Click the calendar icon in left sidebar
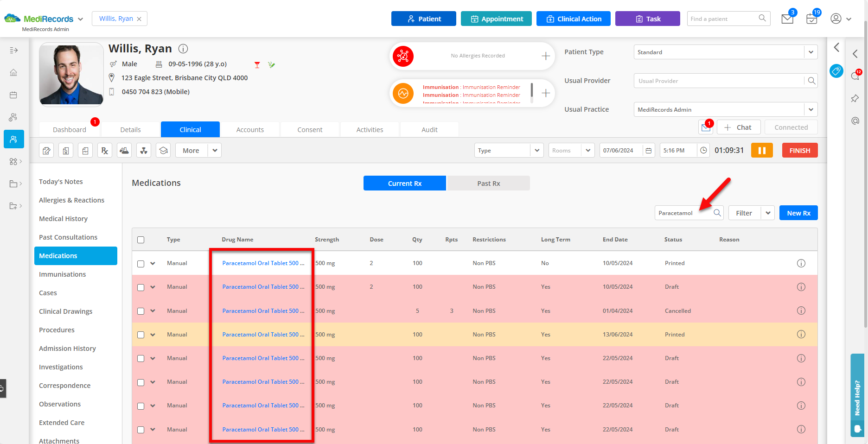 [x=13, y=95]
